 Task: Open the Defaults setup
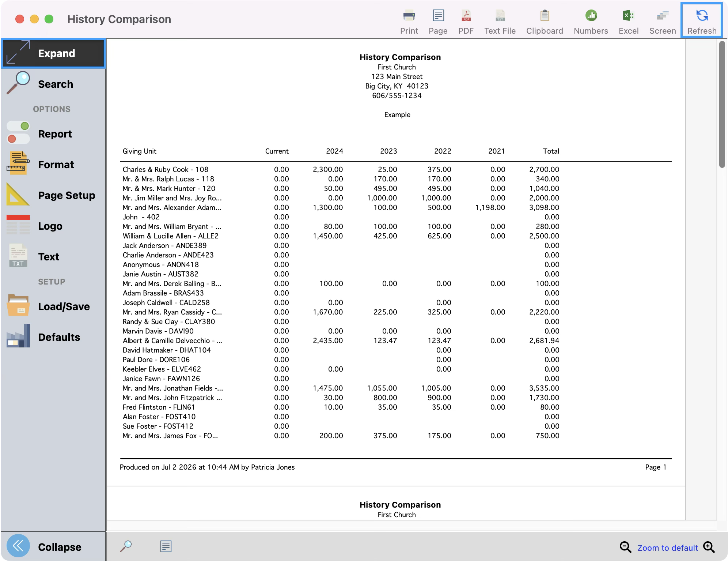click(54, 337)
